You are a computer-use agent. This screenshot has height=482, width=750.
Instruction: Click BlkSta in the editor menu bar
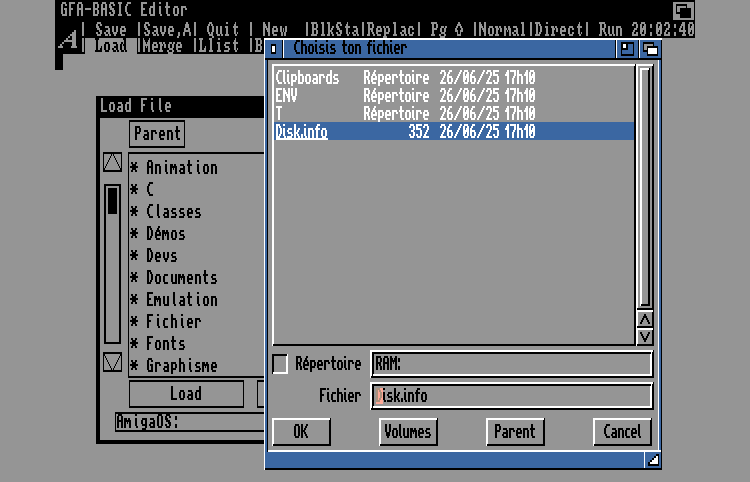point(335,30)
